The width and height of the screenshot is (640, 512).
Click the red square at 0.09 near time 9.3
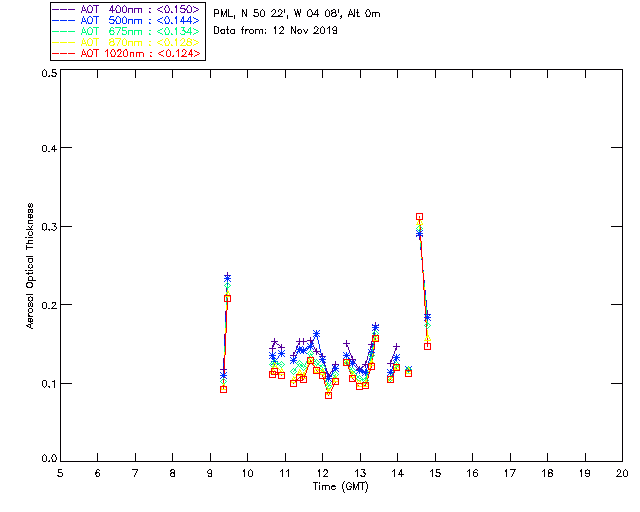coord(223,390)
